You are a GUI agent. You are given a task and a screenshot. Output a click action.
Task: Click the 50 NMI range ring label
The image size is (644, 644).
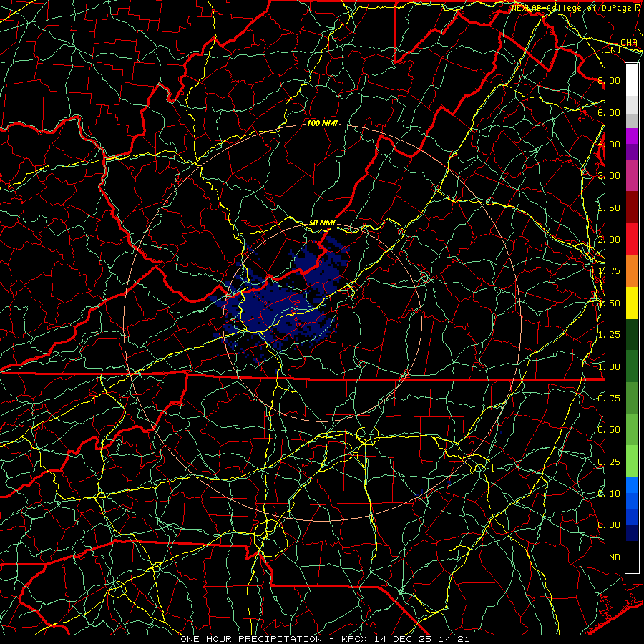tap(322, 223)
